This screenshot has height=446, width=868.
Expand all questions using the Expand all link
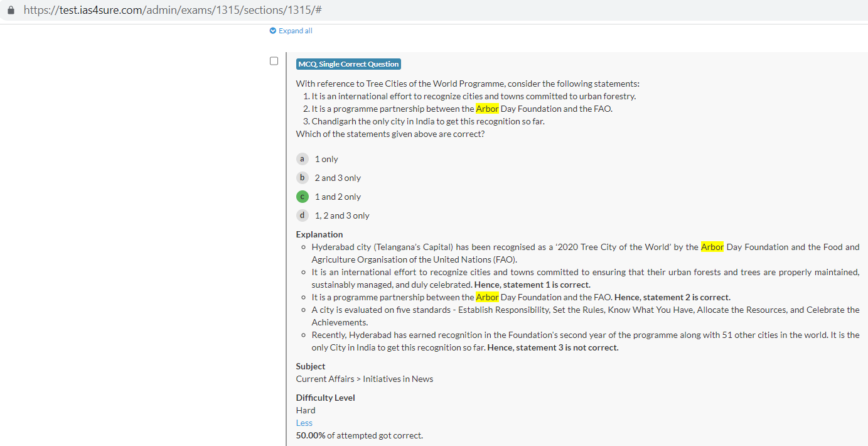coord(295,31)
